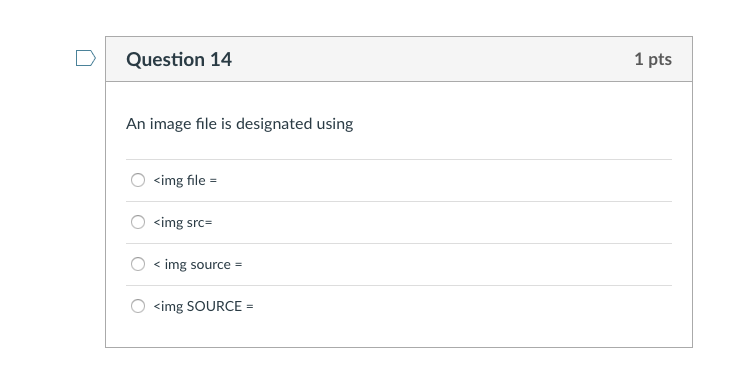Click the question text 'An image file is designated using'
Screen dimensions: 750x366
(x=240, y=124)
